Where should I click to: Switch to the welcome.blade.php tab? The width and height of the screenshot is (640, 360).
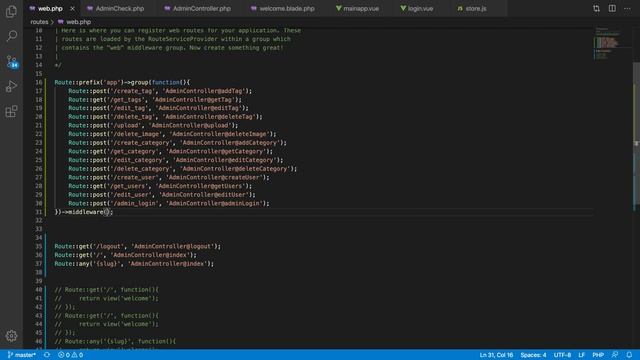pos(287,9)
